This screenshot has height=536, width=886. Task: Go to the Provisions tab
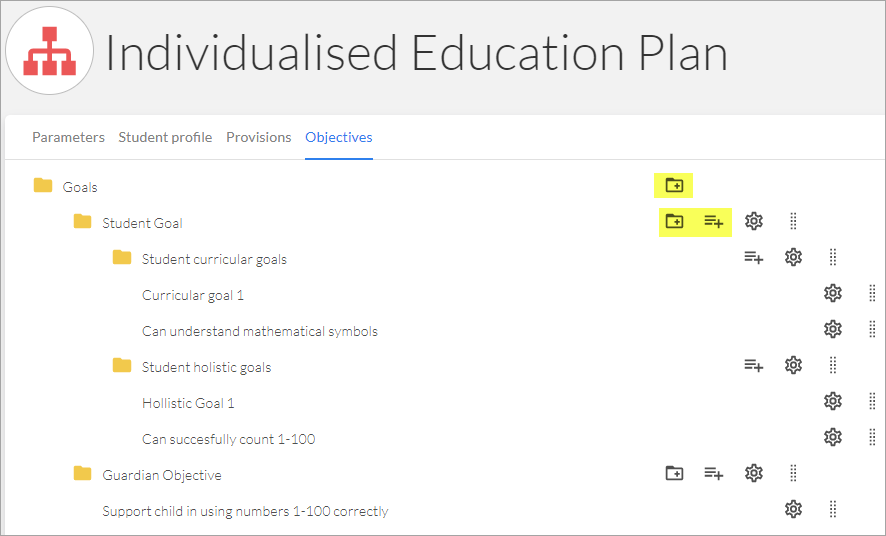(x=259, y=137)
